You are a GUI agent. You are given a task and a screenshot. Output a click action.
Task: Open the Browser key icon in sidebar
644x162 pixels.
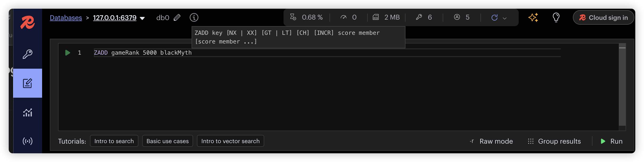(x=28, y=54)
